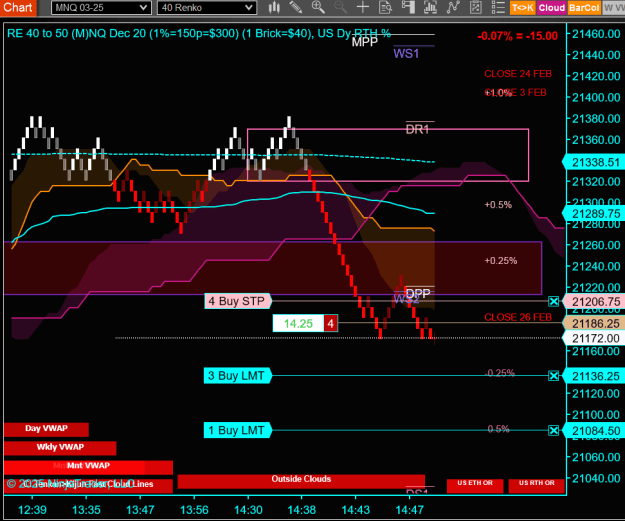Open the chart trader icon
Screen dimensions: 625x521
[x=408, y=7]
